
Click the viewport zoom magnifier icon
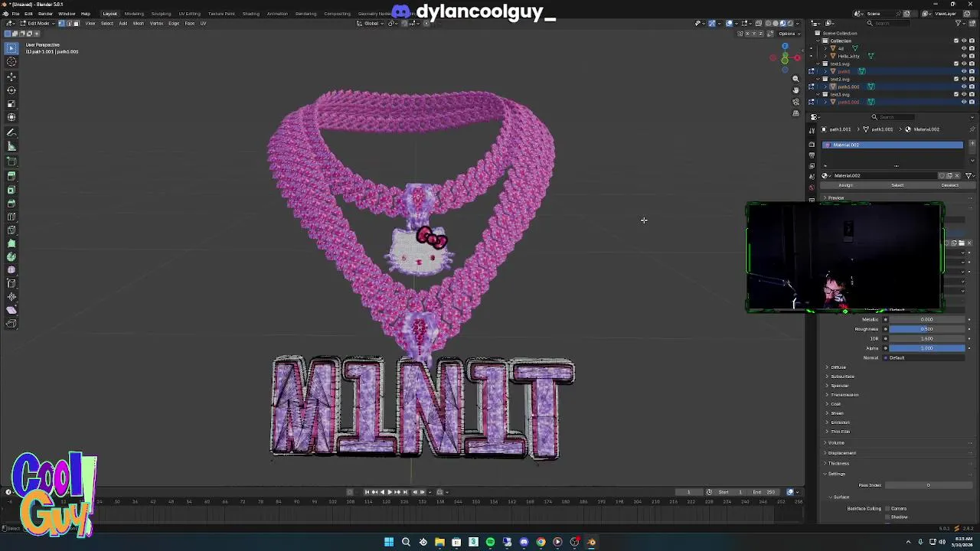pyautogui.click(x=795, y=79)
